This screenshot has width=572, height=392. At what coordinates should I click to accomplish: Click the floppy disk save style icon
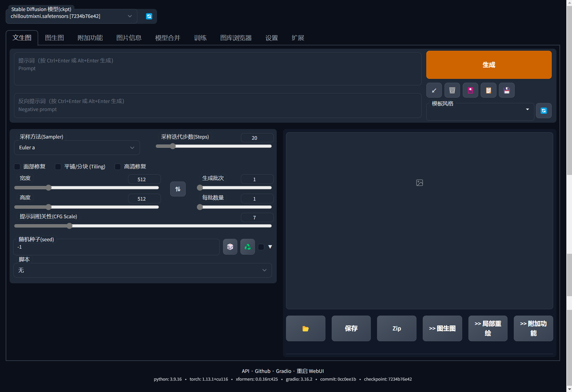click(507, 90)
